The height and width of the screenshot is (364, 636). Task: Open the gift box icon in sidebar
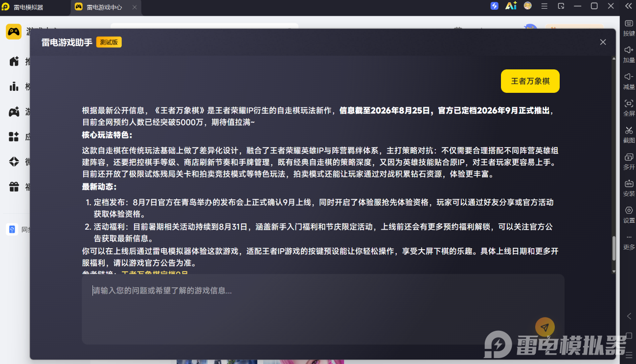coord(14,187)
